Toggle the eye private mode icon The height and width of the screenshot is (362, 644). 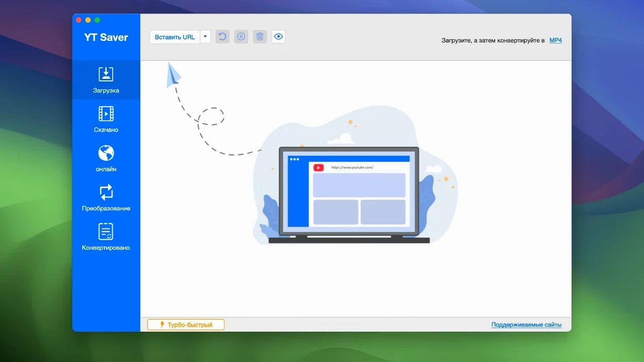coord(279,37)
